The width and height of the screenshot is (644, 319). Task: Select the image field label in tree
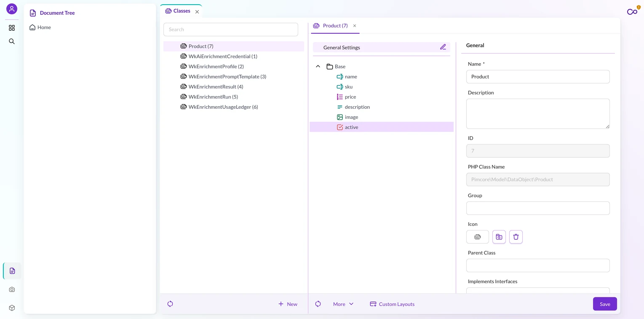tap(351, 117)
